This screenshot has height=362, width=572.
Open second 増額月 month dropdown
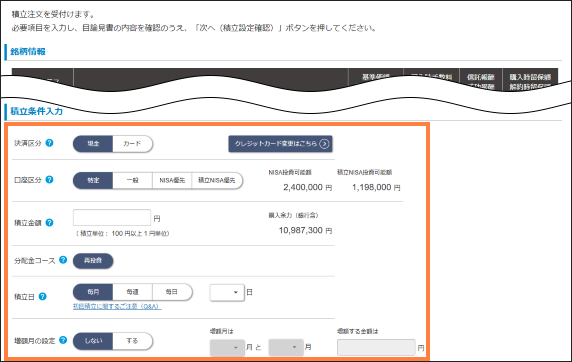pyautogui.click(x=286, y=347)
